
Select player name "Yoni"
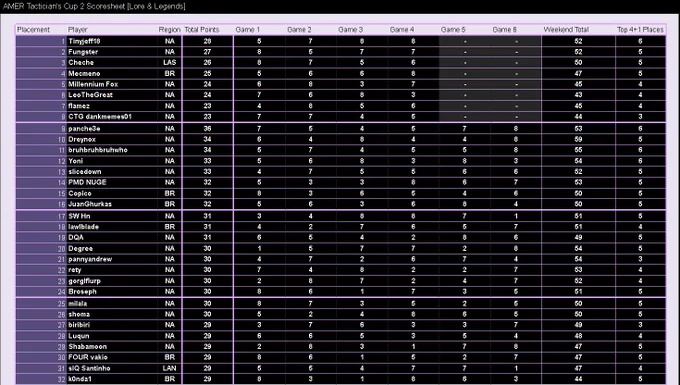75,161
